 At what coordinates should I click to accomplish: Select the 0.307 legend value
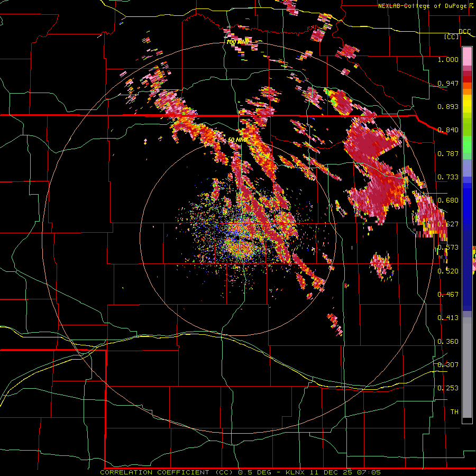click(x=448, y=364)
